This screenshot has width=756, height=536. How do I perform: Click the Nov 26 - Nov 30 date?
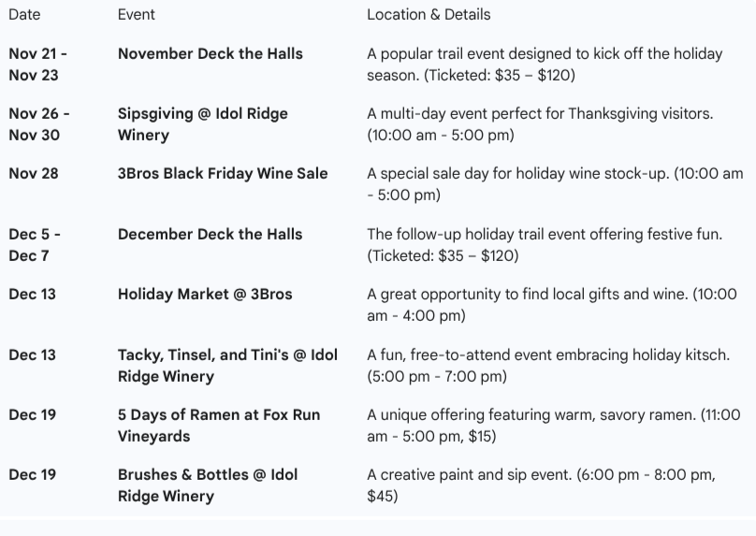39,123
